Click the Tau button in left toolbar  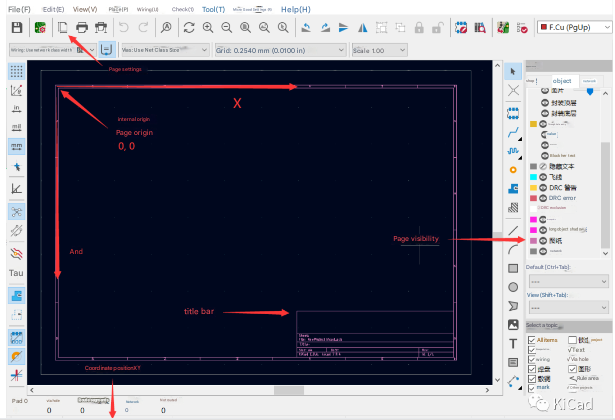pyautogui.click(x=17, y=272)
